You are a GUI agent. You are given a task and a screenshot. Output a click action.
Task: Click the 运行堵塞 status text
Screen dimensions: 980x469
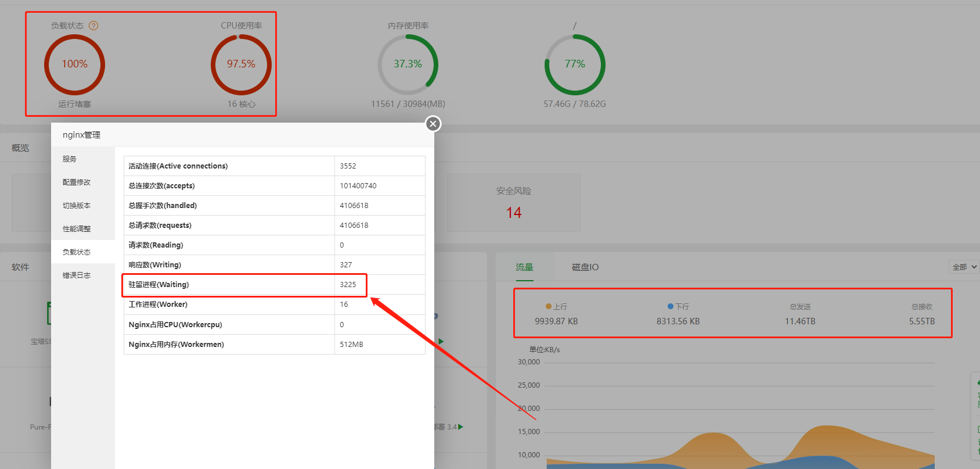75,104
